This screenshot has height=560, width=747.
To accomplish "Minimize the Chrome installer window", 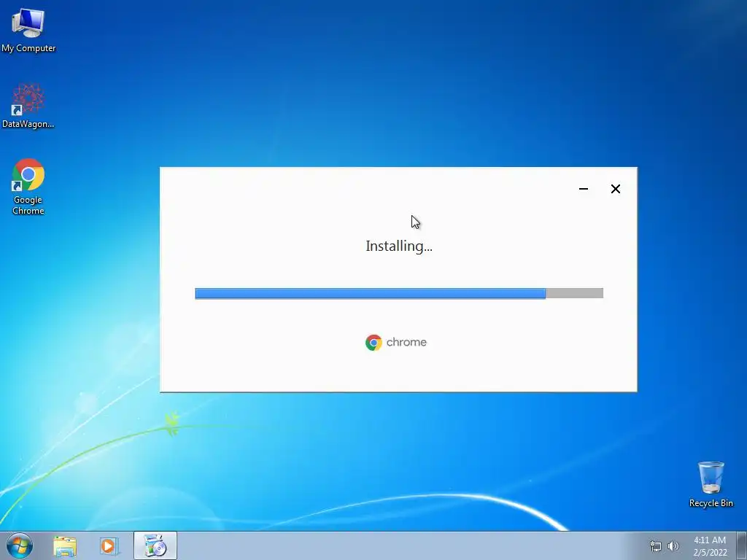I will click(584, 189).
